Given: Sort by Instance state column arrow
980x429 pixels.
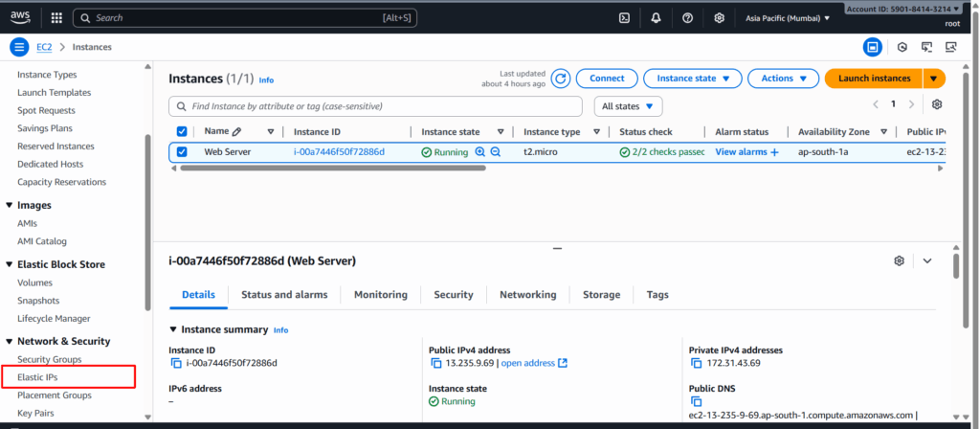Looking at the screenshot, I should (501, 132).
